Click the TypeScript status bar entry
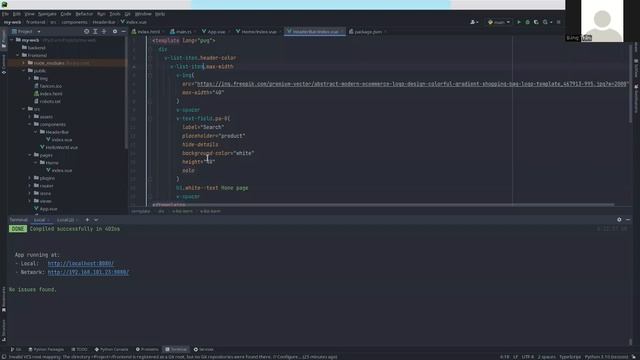The image size is (640, 360). 570,357
